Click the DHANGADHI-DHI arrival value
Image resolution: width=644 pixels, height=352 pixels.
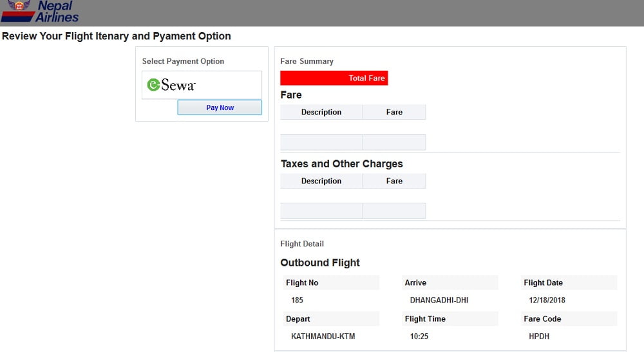click(439, 301)
